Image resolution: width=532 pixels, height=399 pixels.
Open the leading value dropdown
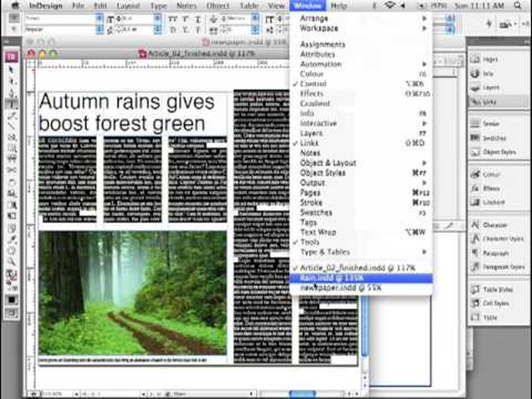tap(158, 29)
